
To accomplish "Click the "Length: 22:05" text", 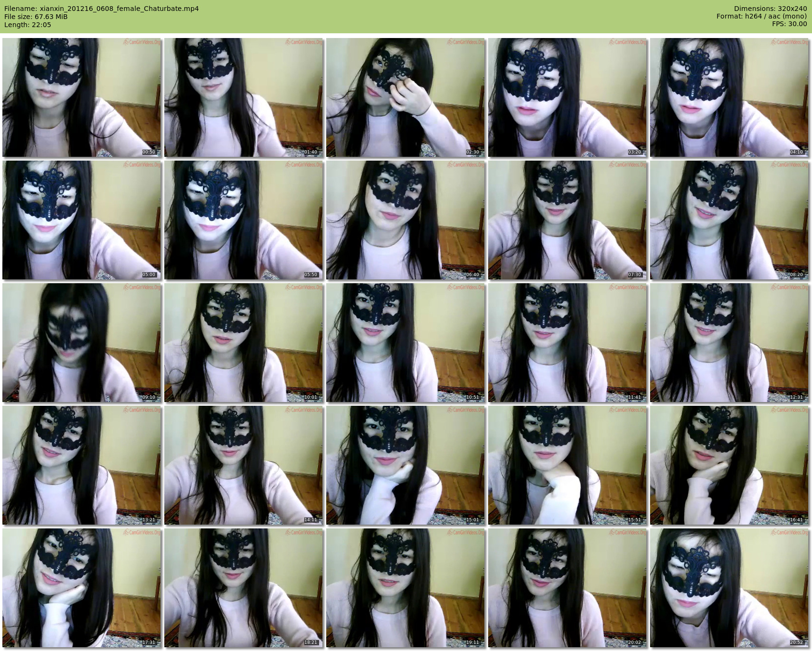I will (x=28, y=25).
